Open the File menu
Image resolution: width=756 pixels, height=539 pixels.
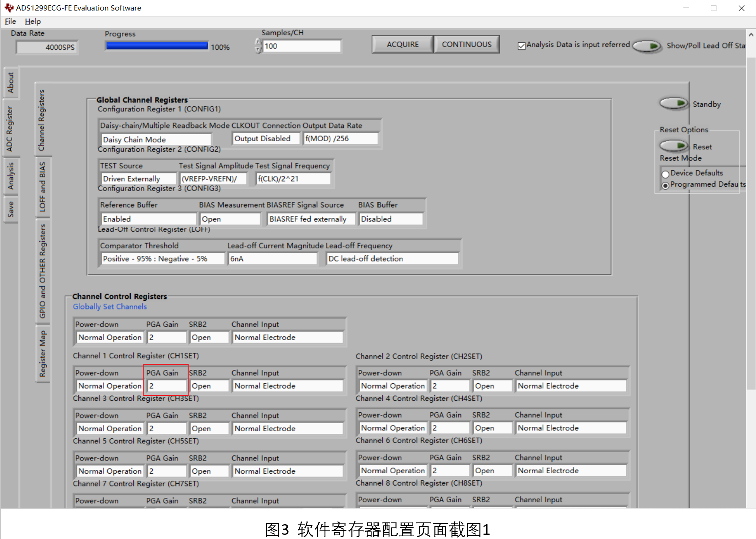(x=10, y=21)
